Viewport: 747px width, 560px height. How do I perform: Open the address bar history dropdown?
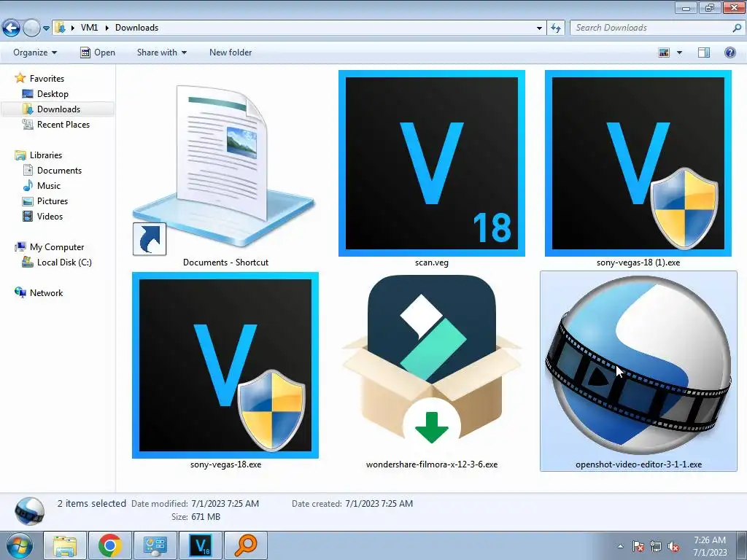pyautogui.click(x=539, y=28)
